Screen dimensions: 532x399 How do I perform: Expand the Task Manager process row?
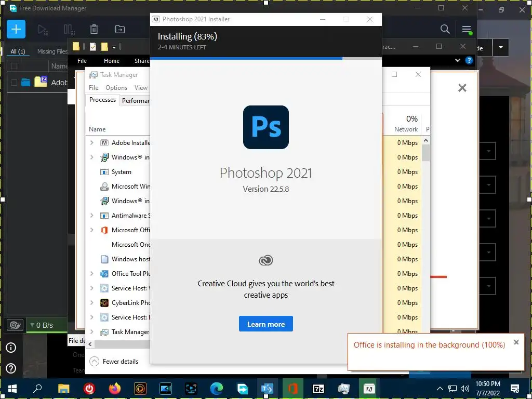click(91, 332)
